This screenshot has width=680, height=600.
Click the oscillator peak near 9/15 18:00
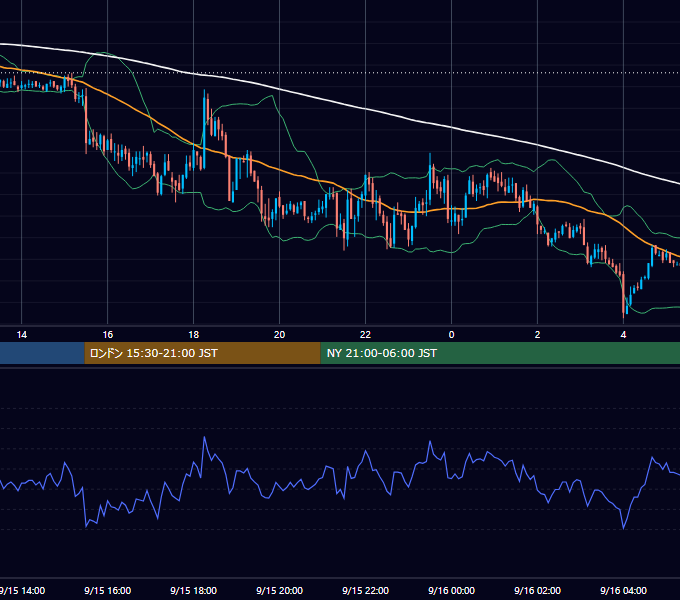[205, 437]
